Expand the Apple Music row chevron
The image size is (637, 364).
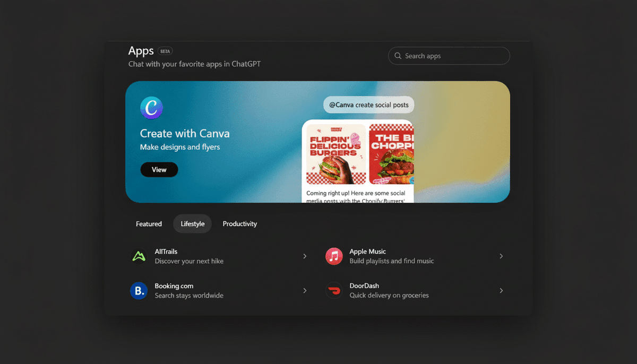(x=501, y=256)
